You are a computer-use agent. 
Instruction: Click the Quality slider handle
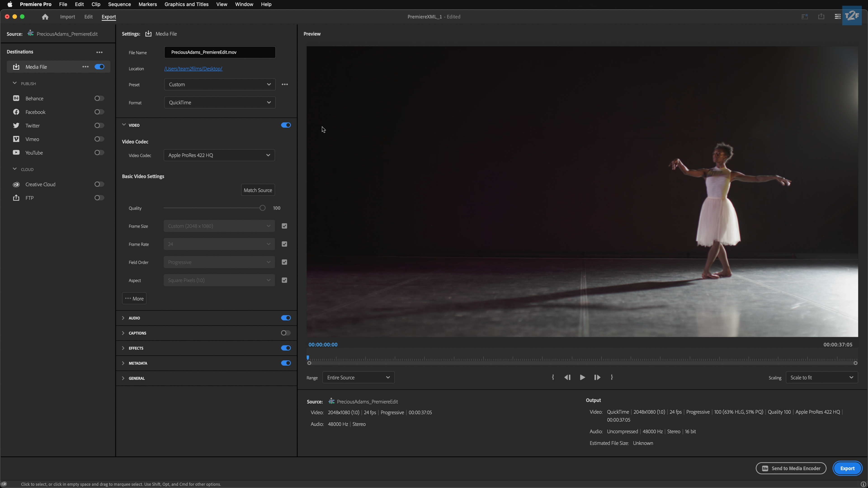pos(262,208)
